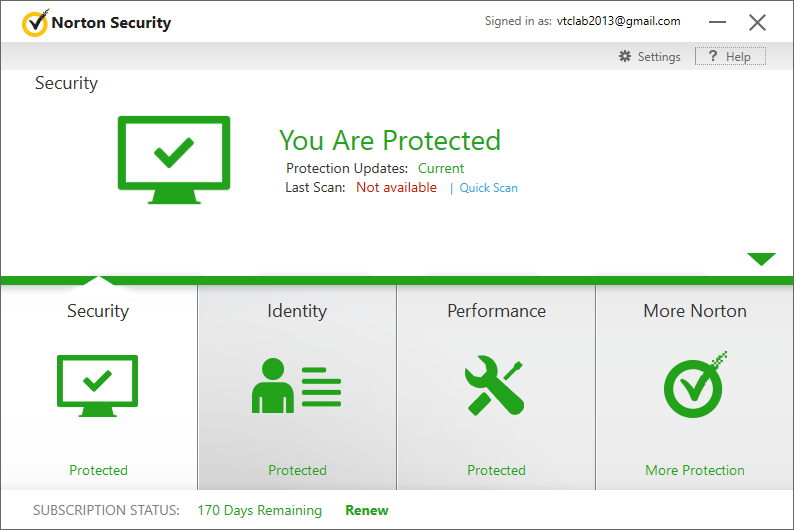
Task: Click the Performance wrench and screwdriver icon
Action: [x=496, y=385]
